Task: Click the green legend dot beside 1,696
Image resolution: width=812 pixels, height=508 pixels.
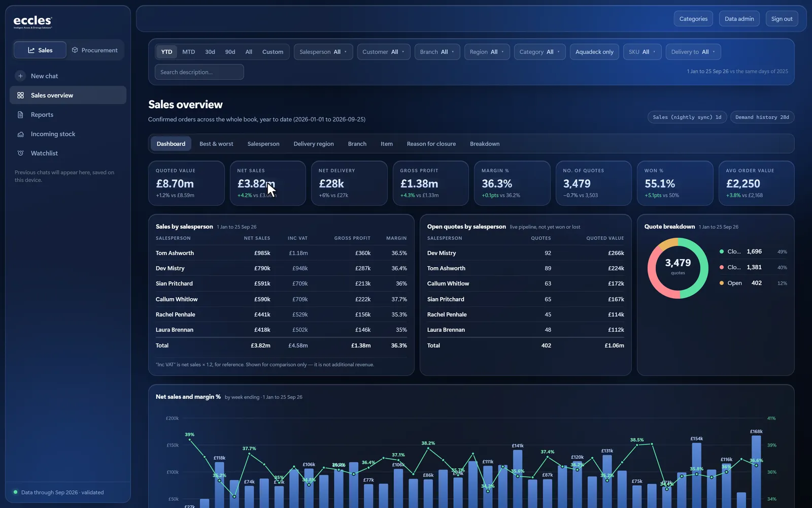Action: click(x=722, y=251)
